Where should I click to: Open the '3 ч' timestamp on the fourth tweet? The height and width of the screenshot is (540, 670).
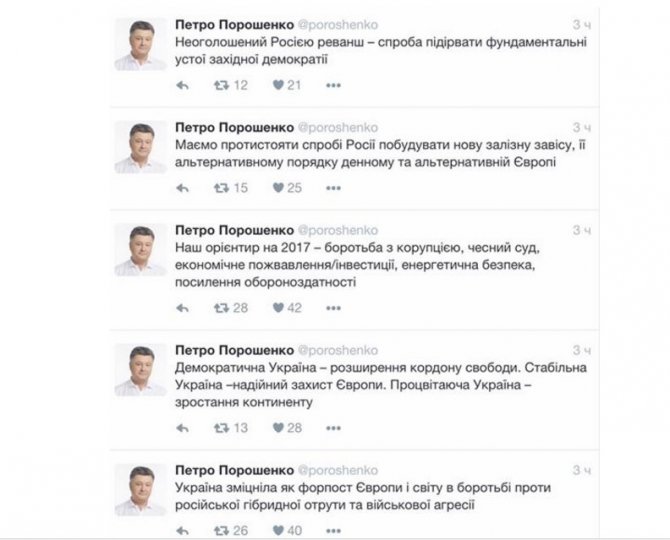tap(582, 350)
